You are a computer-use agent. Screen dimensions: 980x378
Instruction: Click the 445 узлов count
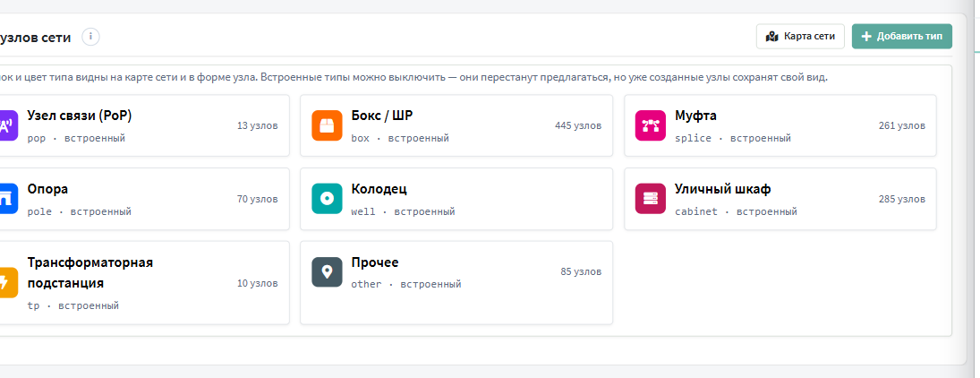pyautogui.click(x=578, y=125)
